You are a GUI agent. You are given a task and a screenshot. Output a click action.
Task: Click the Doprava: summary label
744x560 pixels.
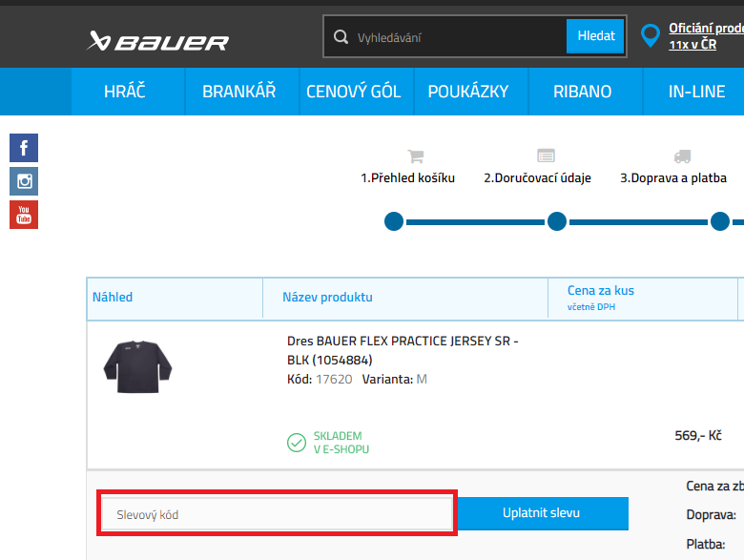712,515
